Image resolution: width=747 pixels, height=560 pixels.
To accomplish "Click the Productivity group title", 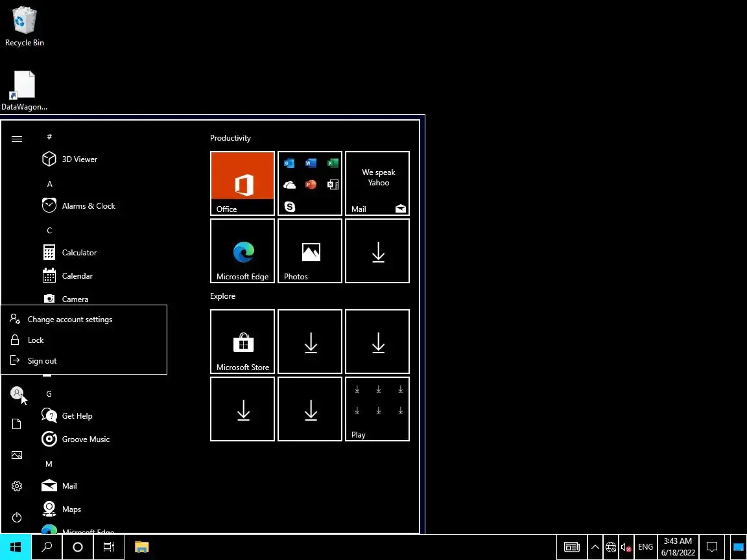I will [230, 137].
